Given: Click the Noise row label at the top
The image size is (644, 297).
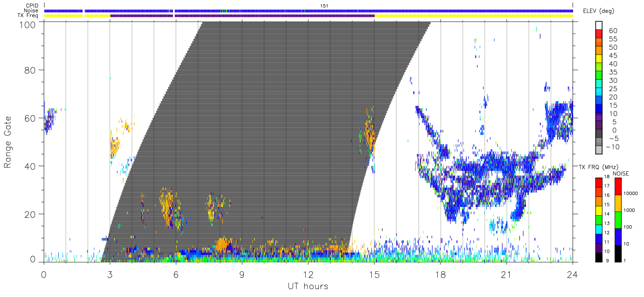Looking at the screenshot, I should tap(31, 10).
